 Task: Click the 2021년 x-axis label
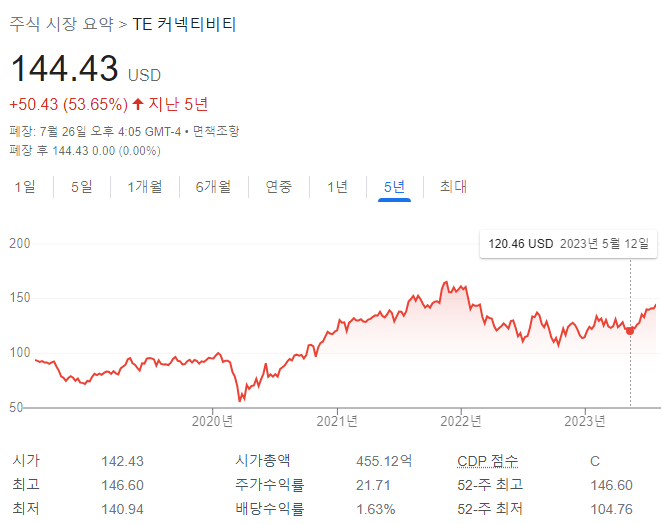pos(337,421)
